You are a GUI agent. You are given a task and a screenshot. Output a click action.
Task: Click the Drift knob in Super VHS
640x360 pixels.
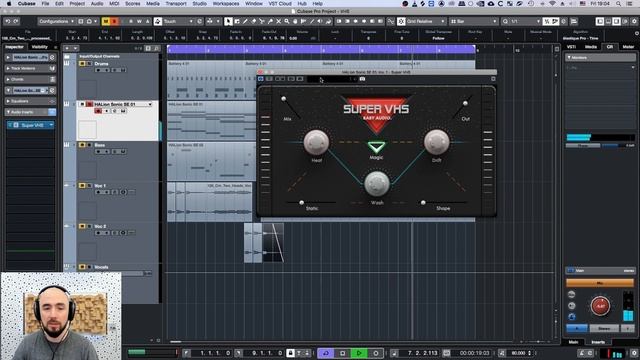[x=437, y=142]
